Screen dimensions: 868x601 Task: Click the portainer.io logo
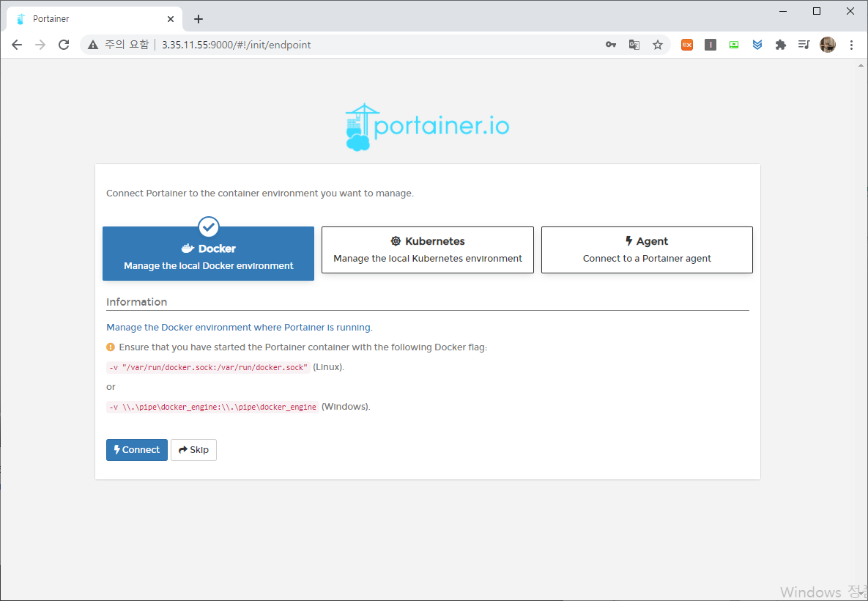pyautogui.click(x=427, y=127)
